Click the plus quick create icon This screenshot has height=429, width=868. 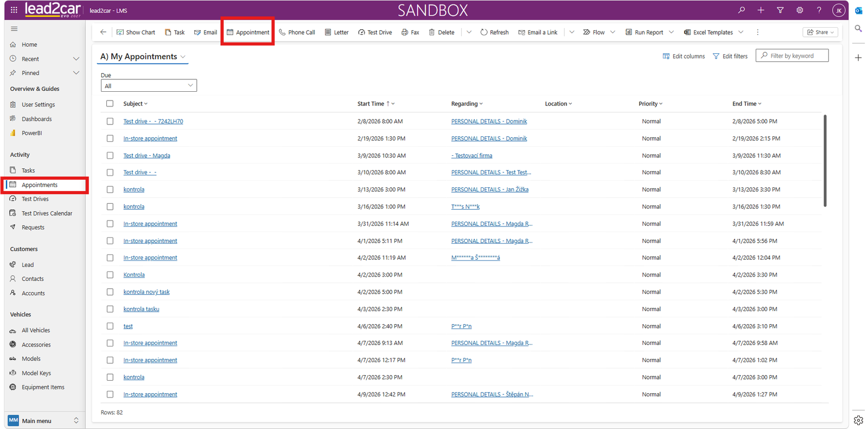pyautogui.click(x=761, y=10)
